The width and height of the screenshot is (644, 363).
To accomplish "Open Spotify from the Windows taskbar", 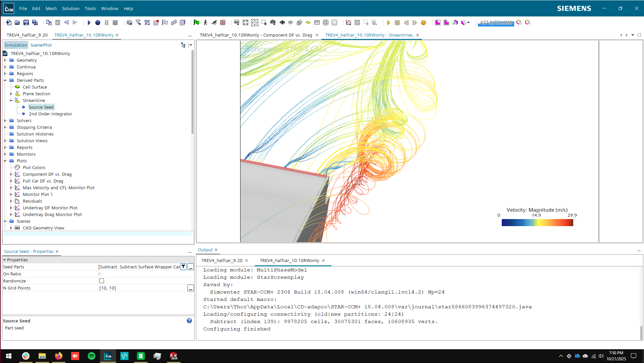I will click(91, 356).
